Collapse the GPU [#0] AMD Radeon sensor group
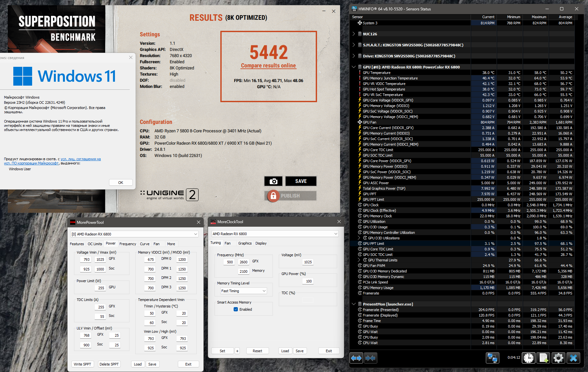 pyautogui.click(x=354, y=67)
